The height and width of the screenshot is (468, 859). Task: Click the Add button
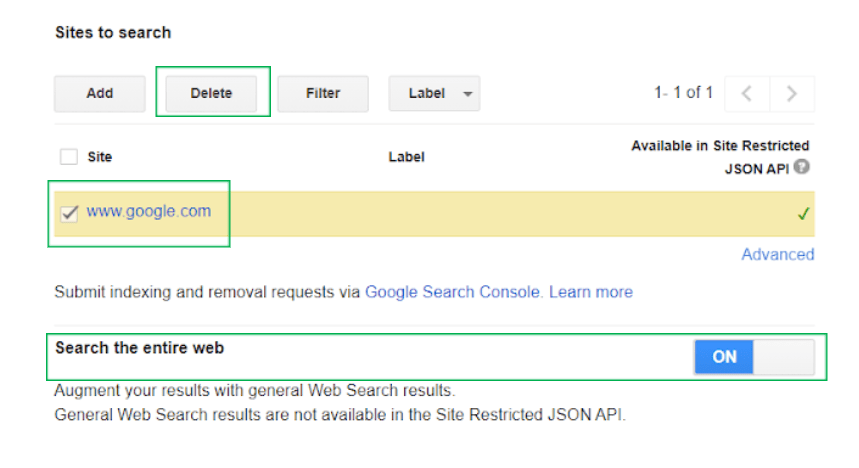coord(100,94)
